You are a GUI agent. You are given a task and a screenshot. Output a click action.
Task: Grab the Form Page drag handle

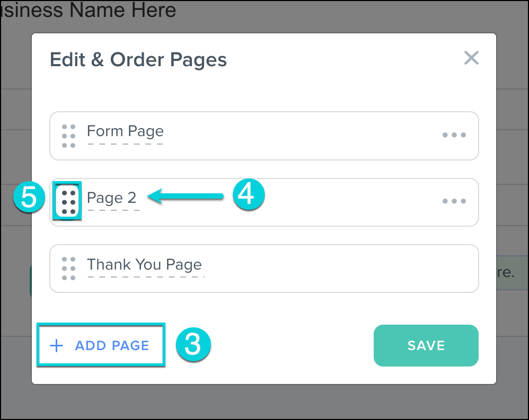pos(68,136)
